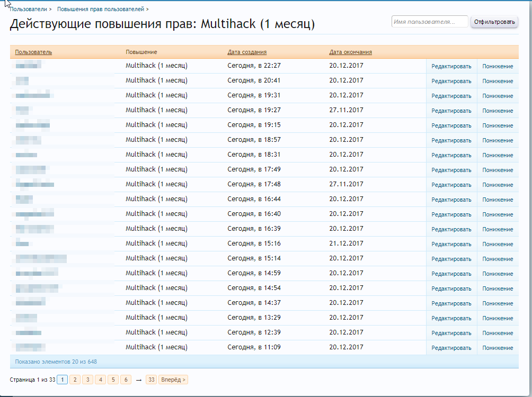
Task: Click Понижение in the 16:44 row
Action: [498, 200]
